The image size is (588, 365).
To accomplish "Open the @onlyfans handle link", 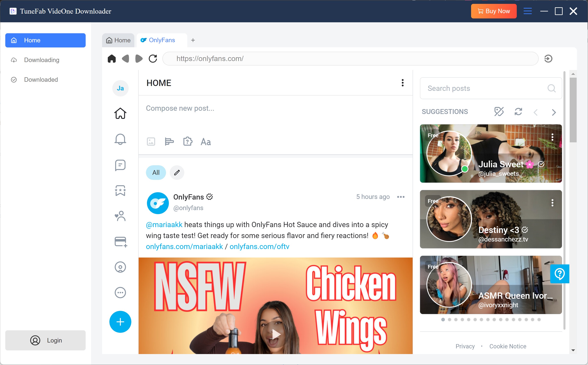I will pyautogui.click(x=188, y=208).
